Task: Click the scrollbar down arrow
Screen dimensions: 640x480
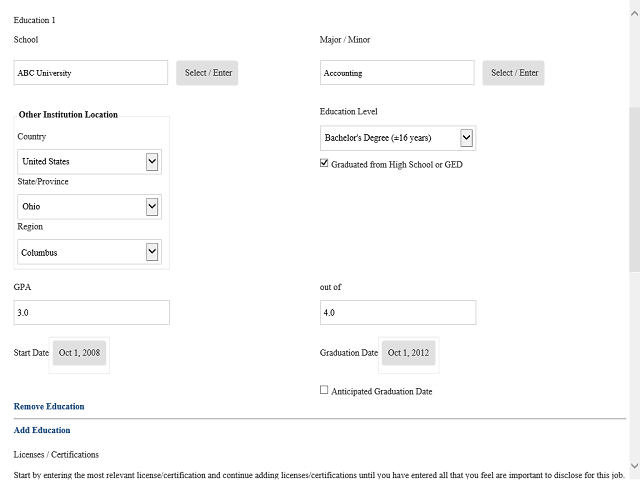Action: (x=635, y=466)
